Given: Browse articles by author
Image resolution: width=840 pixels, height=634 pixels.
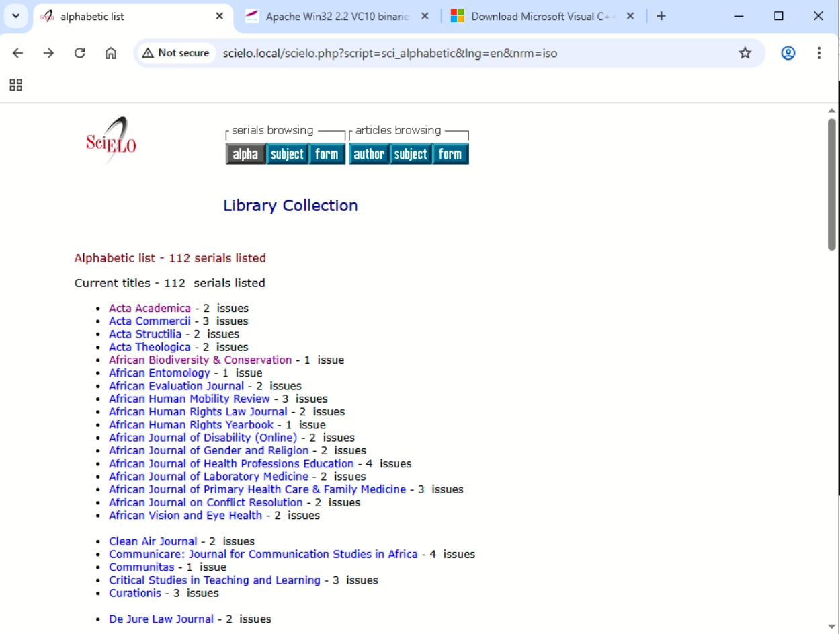Looking at the screenshot, I should point(369,154).
